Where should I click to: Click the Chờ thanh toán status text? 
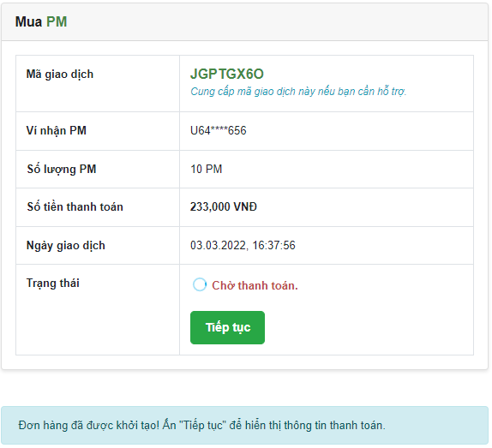click(255, 285)
